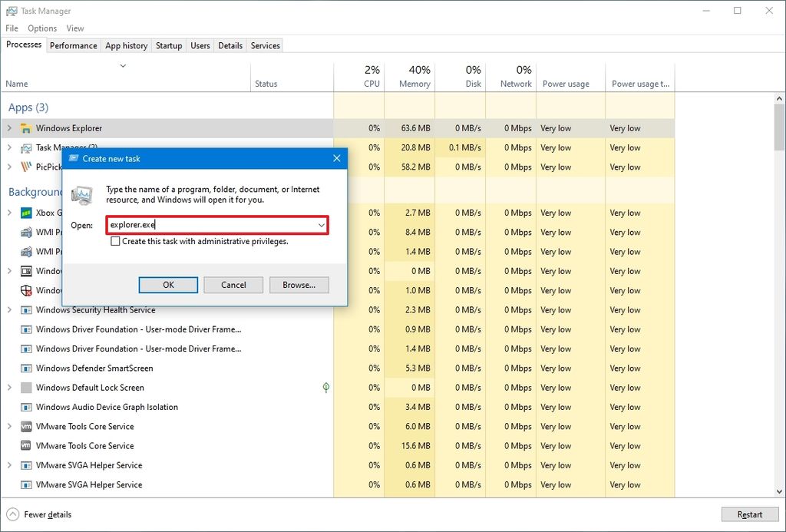Viewport: 786px width, 532px height.
Task: Click the VMware Tools Core Service icon
Action: tap(25, 426)
